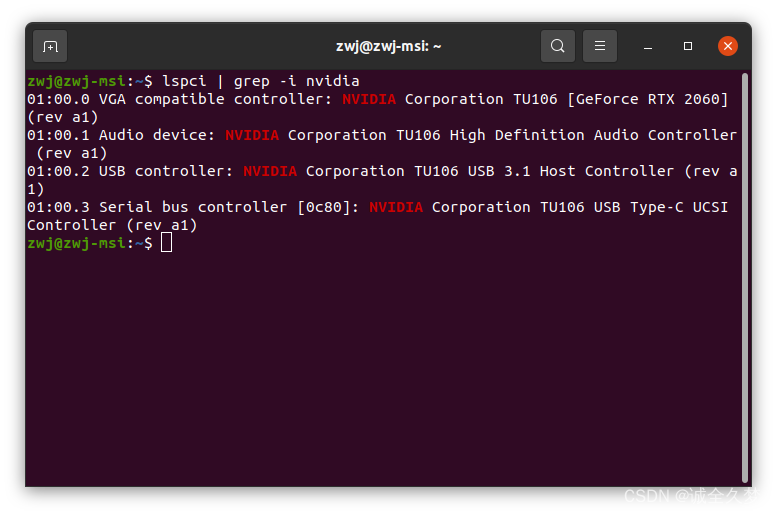Screen dimensions: 777x515
Task: Click the CSDN watermark text
Action: pyautogui.click(x=692, y=496)
